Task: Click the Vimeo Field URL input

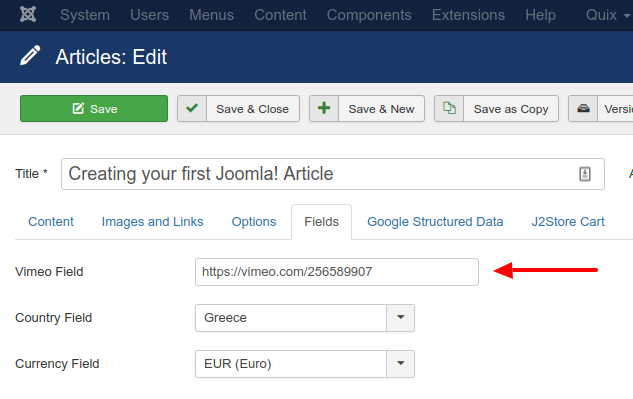Action: [337, 272]
